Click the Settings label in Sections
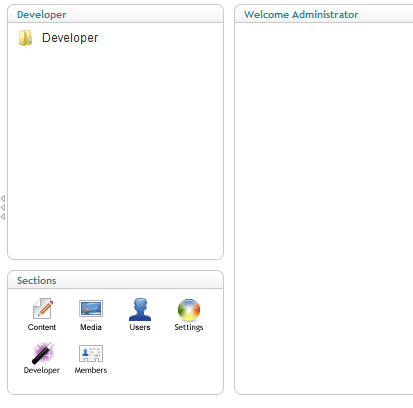This screenshot has width=413, height=408. [189, 327]
